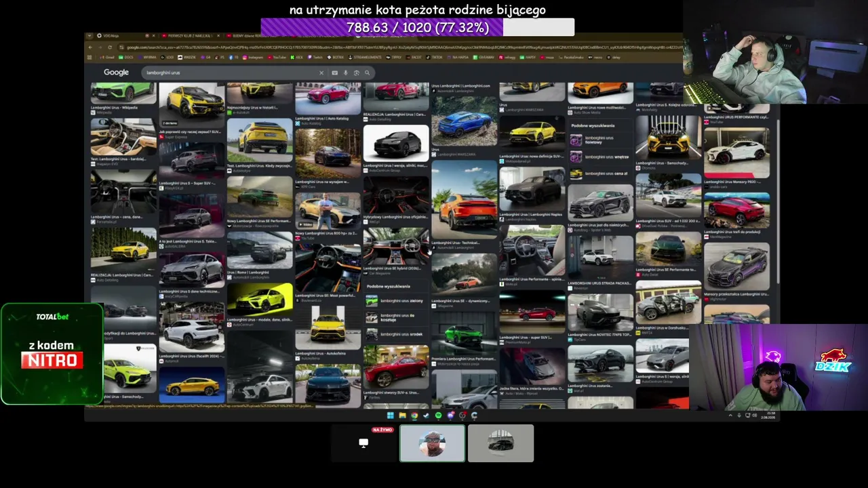Open Spotify from the taskbar
Viewport: 868px width, 488px height.
point(438,415)
